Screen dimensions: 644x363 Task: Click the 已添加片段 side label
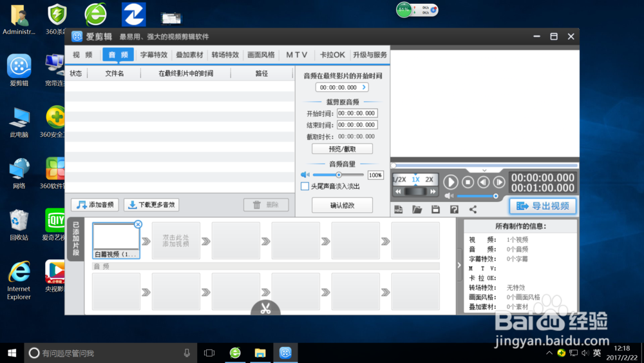click(x=76, y=239)
